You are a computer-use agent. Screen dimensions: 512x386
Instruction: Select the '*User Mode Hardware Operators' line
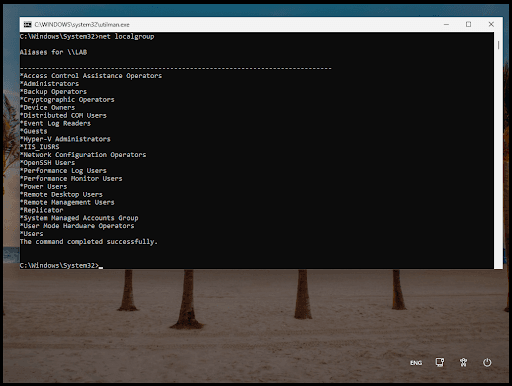(x=77, y=226)
